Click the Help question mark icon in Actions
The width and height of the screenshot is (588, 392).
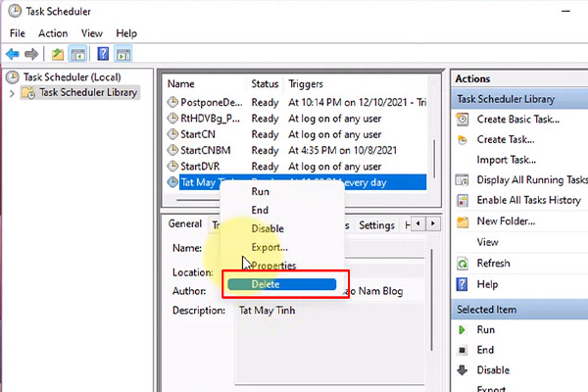pos(462,284)
